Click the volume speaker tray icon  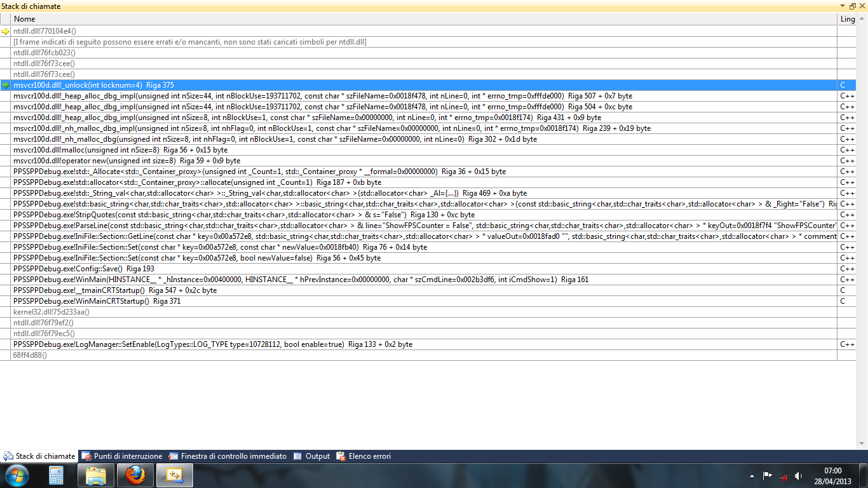pos(798,475)
